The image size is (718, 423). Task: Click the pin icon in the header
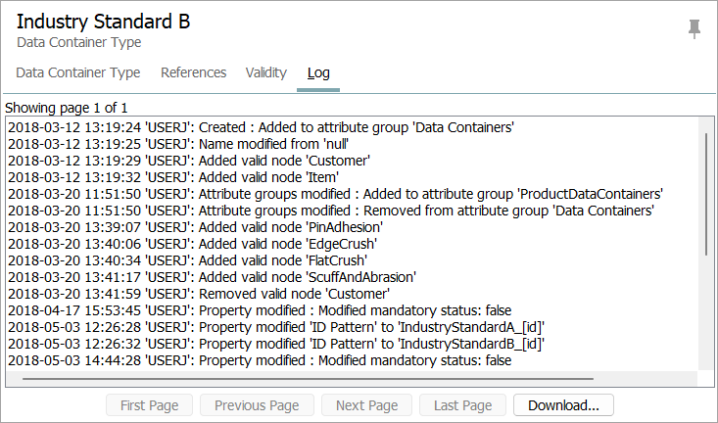pyautogui.click(x=694, y=29)
